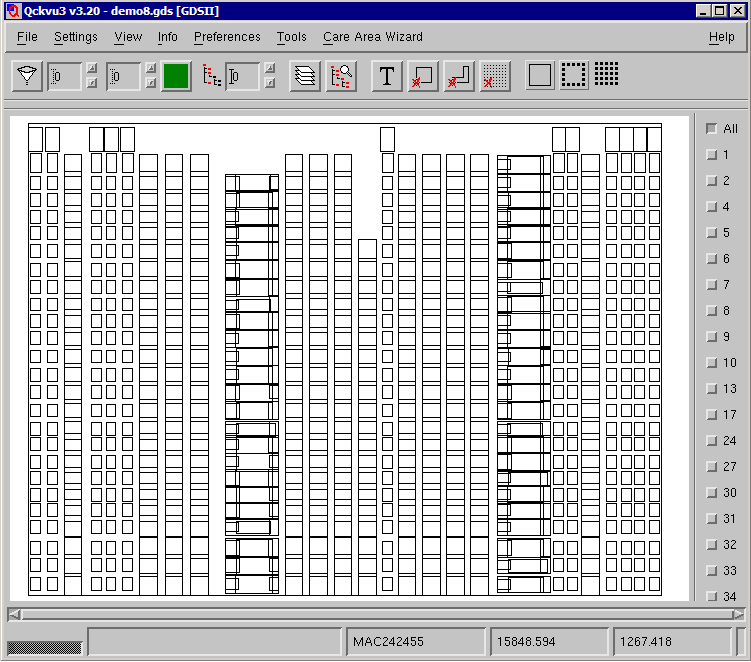Toggle layer 33 checkbox
Image resolution: width=751 pixels, height=662 pixels.
pos(711,571)
